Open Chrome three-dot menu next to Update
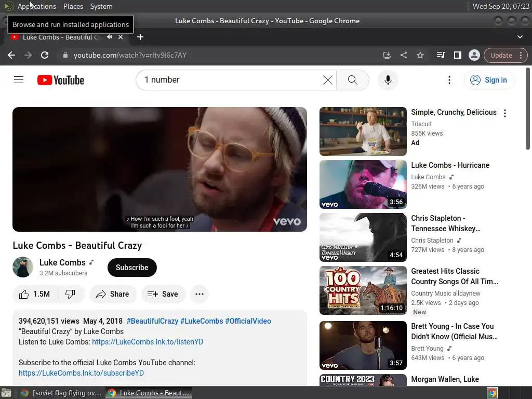 (521, 55)
